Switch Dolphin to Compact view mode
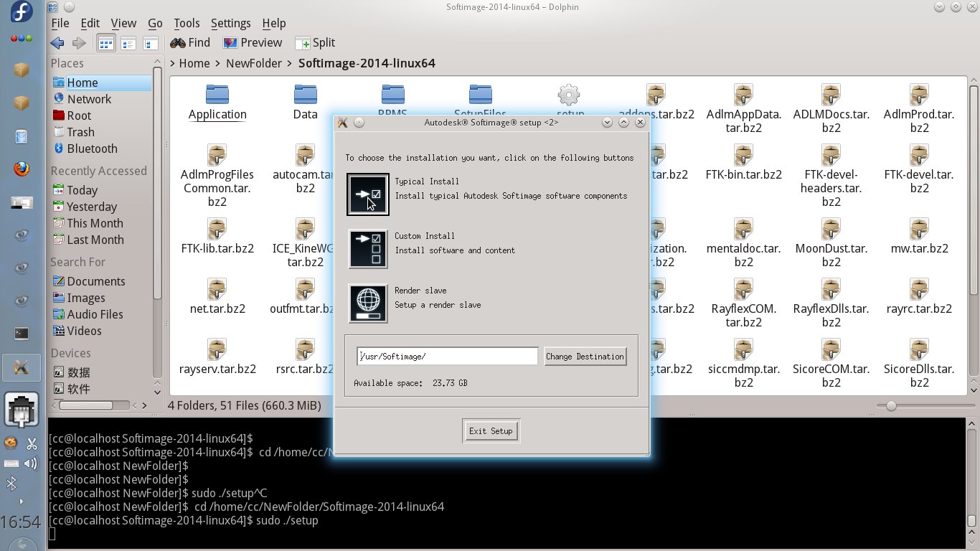The width and height of the screenshot is (980, 551). click(x=128, y=43)
